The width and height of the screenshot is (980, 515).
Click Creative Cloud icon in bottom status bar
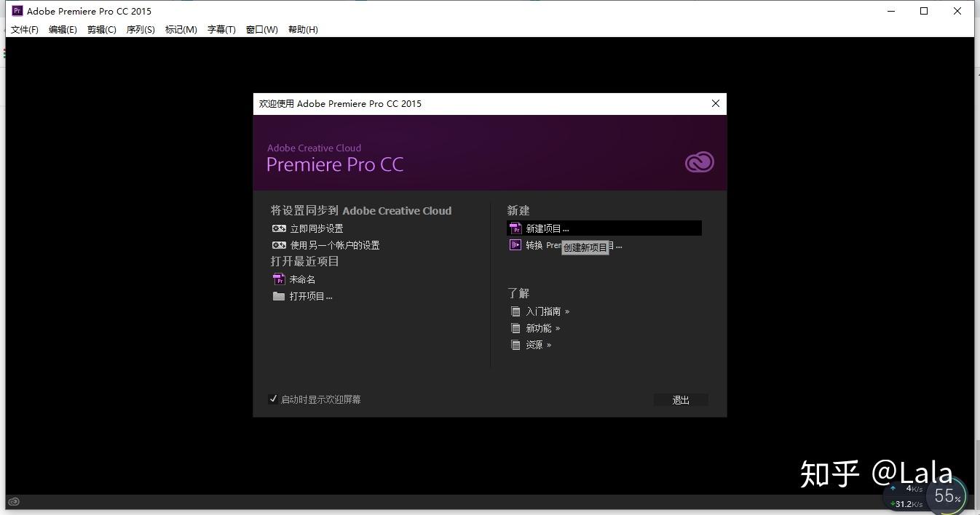[14, 501]
